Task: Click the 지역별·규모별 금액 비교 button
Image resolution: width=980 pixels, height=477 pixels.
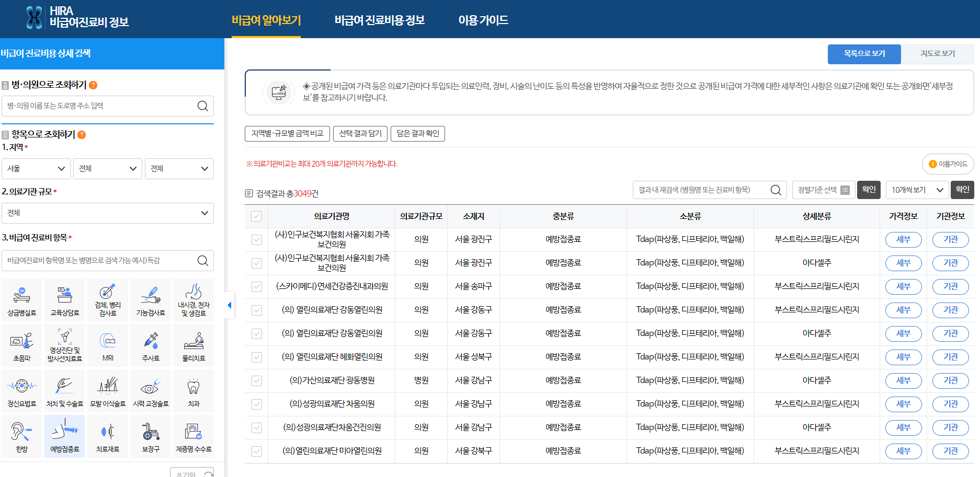Action: click(x=287, y=133)
